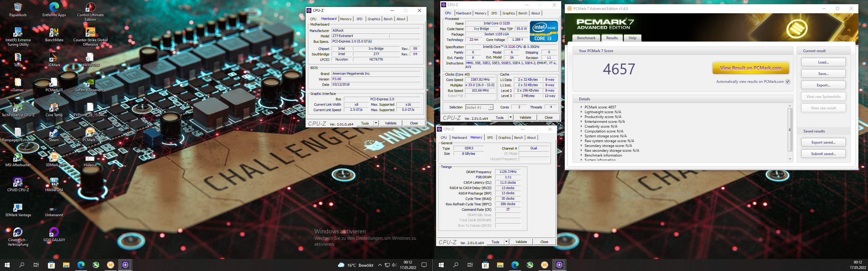868x271 pixels.
Task: Open 3DMark Vantage desktop shortcut
Action: click(x=18, y=209)
